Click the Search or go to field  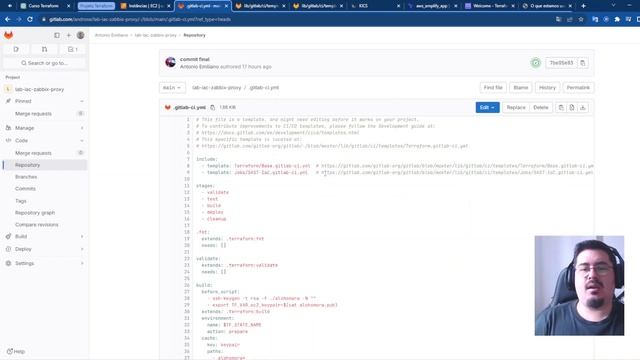44,63
